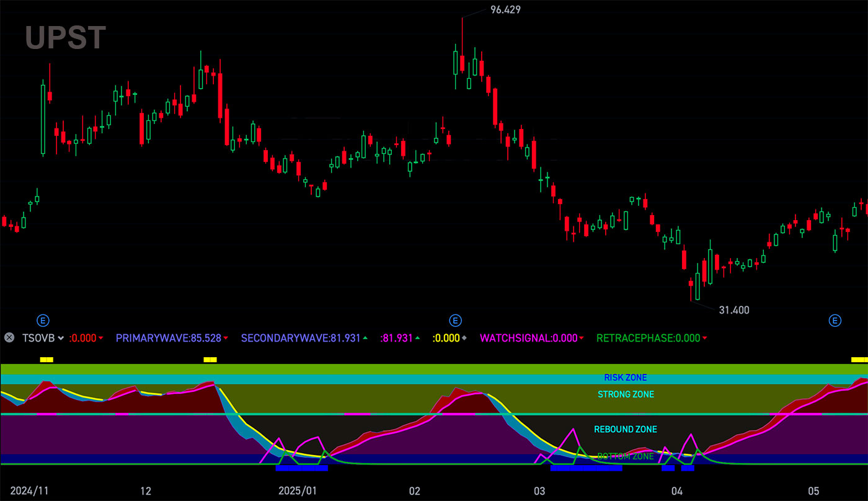Screen dimensions: 868x501
Task: Click the RISK ZONE label
Action: coord(626,378)
